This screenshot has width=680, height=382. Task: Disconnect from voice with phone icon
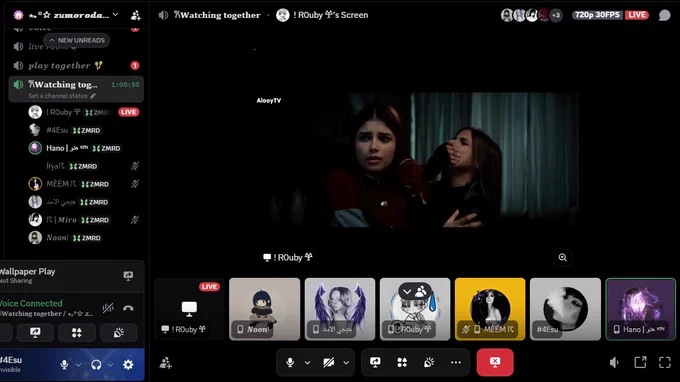[x=128, y=308]
